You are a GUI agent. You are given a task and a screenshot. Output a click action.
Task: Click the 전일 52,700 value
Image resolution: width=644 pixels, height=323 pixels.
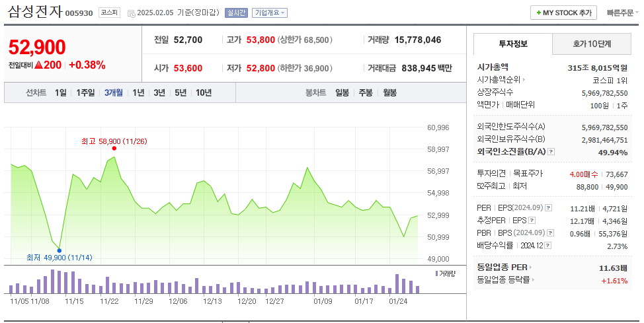188,40
